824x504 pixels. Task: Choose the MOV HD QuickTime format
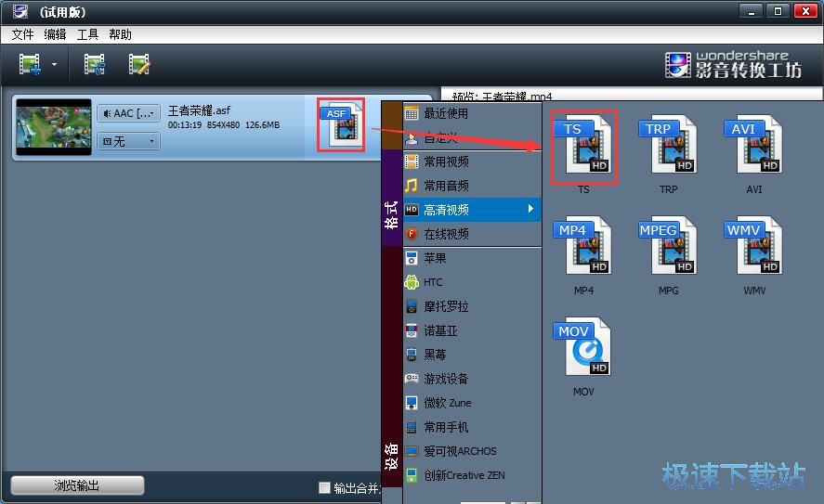[x=582, y=348]
